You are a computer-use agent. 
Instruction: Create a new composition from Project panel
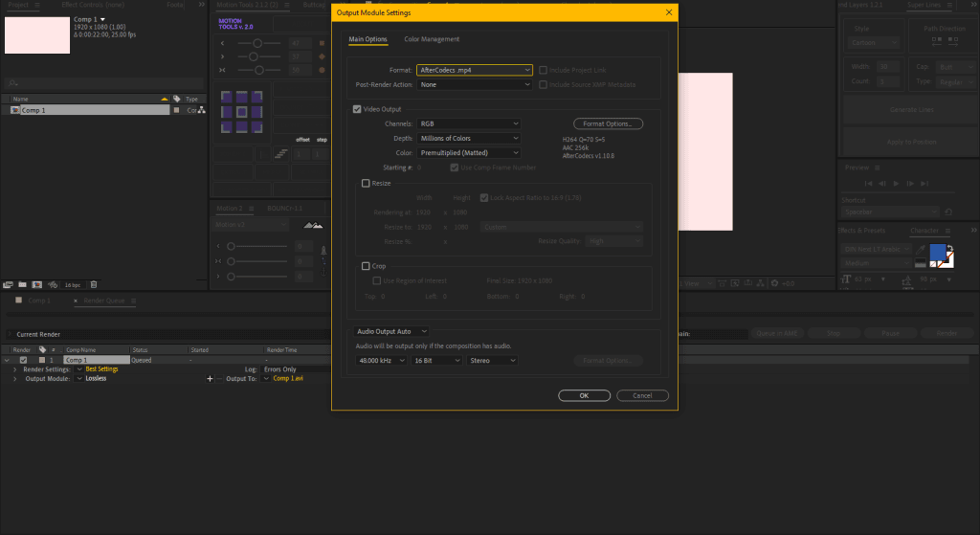tap(37, 285)
